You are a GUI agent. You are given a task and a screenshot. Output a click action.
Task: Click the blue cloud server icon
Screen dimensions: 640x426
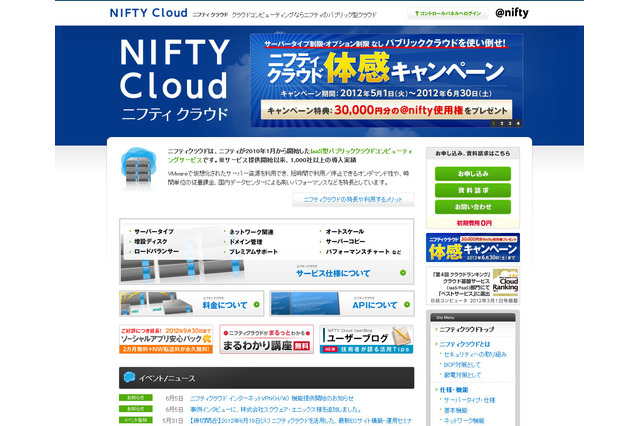[138, 168]
